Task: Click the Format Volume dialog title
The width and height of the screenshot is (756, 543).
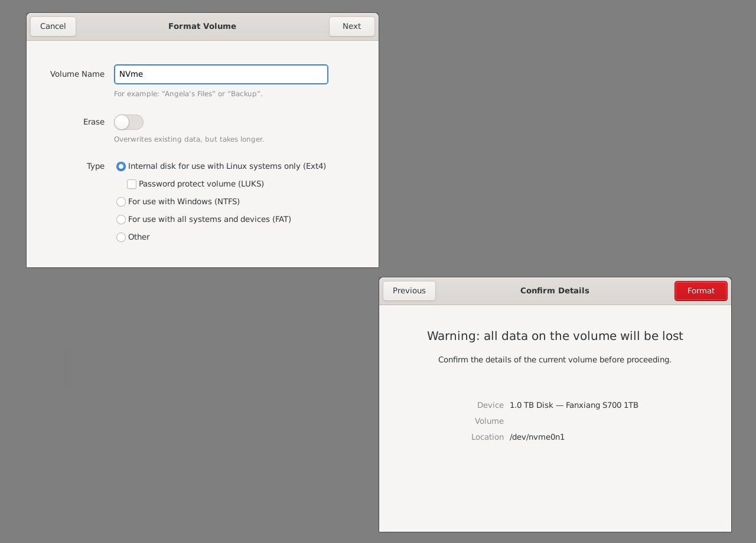Action: point(202,26)
